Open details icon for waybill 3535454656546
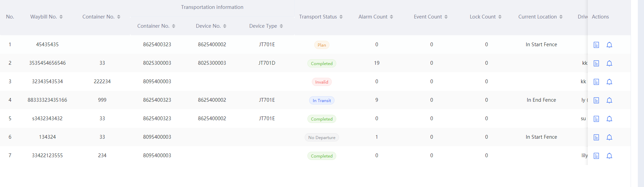Image resolution: width=644 pixels, height=187 pixels. click(x=596, y=63)
